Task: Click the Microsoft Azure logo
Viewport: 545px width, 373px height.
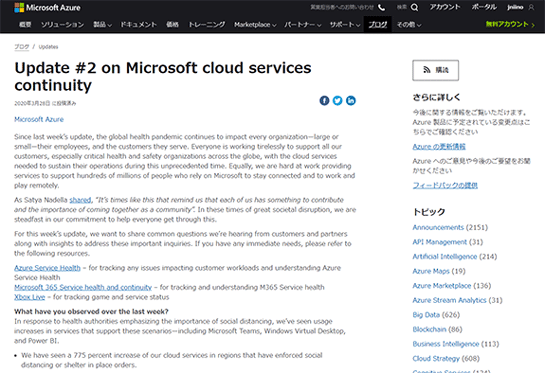Action: point(47,8)
